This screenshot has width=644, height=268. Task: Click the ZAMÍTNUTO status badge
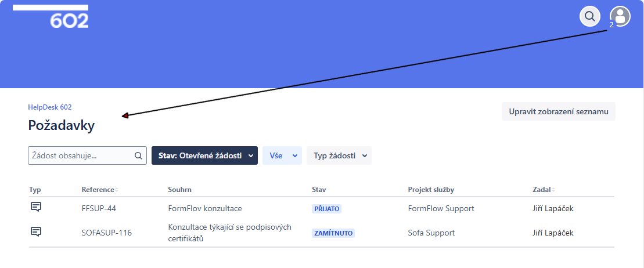click(333, 233)
